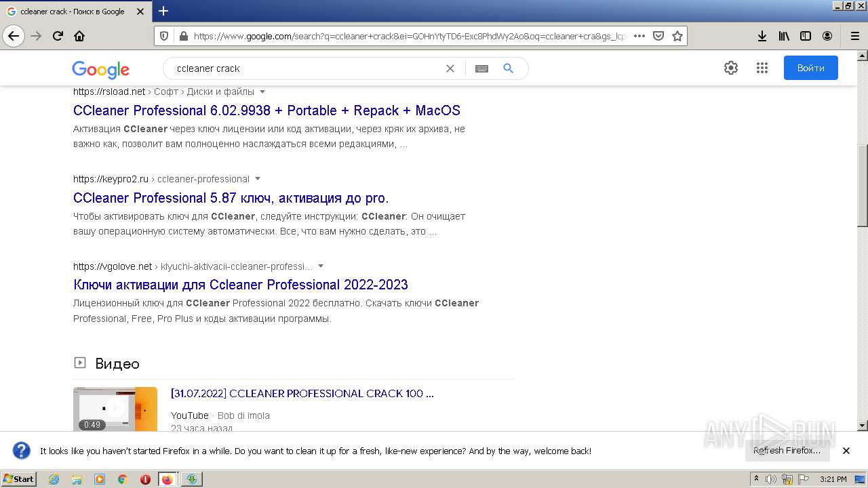Launch Internet Explorer from taskbar
868x488 pixels.
pyautogui.click(x=54, y=479)
